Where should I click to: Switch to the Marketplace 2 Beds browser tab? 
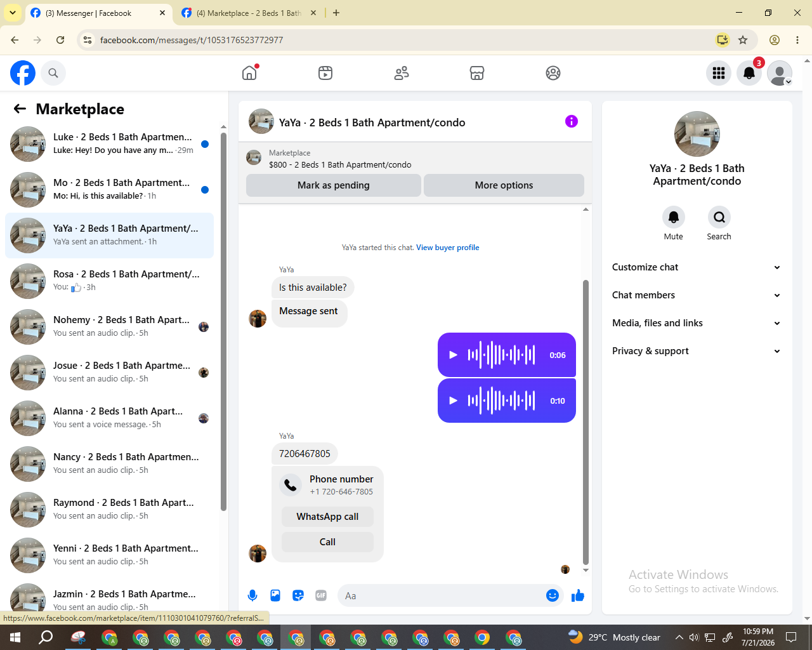tap(249, 13)
